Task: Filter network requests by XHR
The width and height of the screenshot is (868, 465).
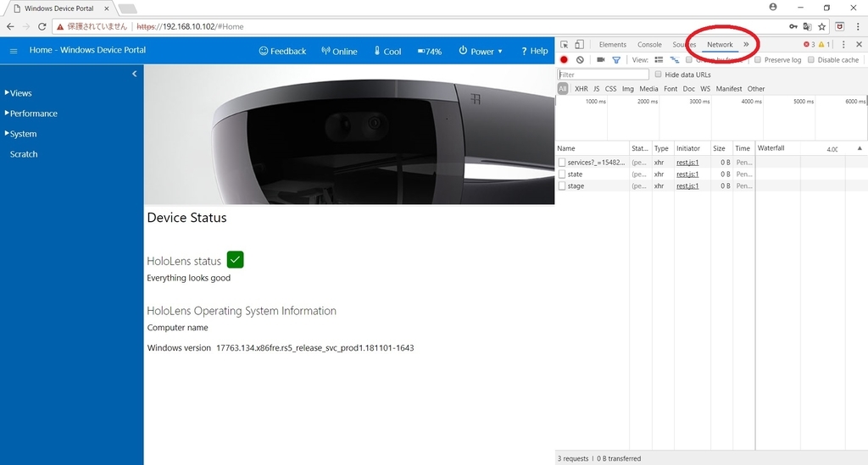Action: click(x=581, y=88)
